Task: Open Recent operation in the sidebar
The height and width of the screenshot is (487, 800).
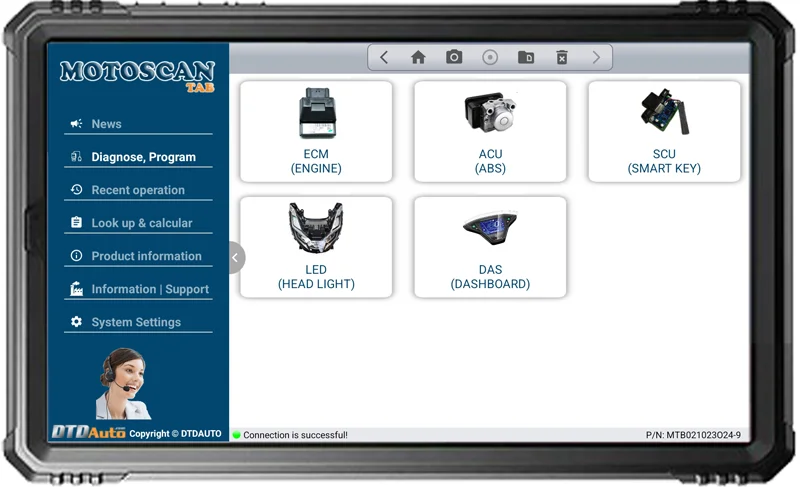Action: pos(138,190)
